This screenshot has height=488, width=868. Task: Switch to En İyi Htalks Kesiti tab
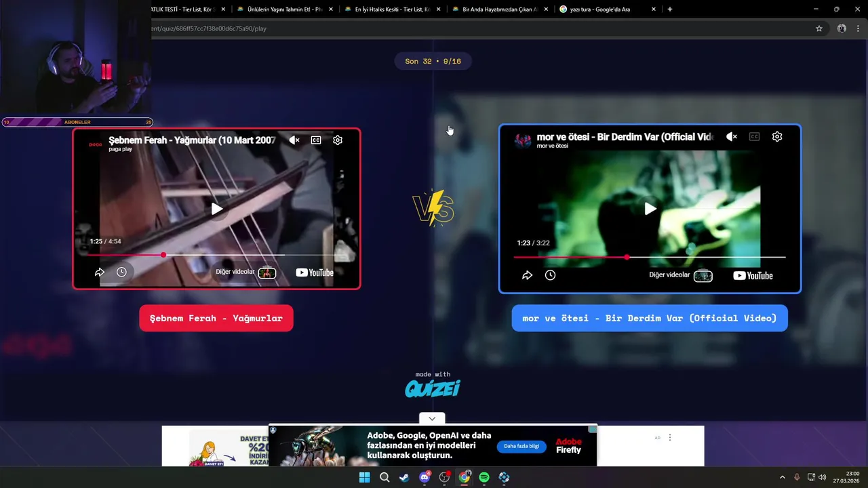coord(392,9)
